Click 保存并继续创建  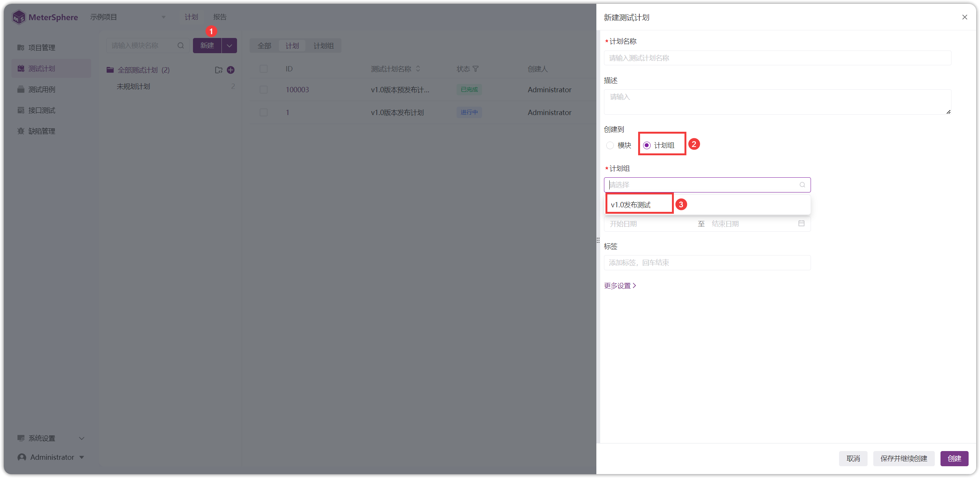coord(904,459)
